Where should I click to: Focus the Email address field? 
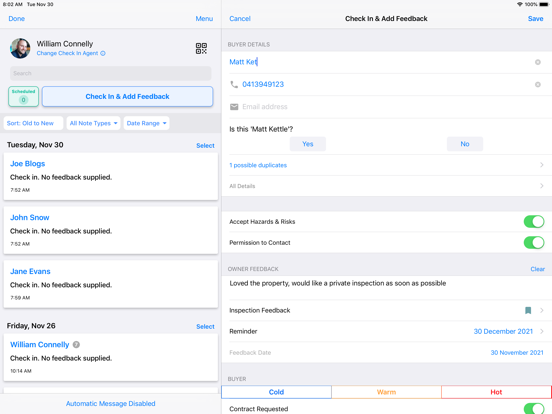click(387, 107)
